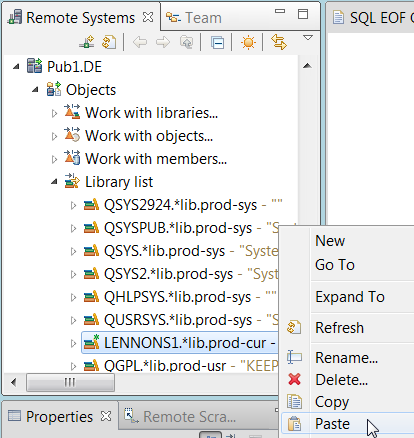Click the QGPL library icon
This screenshot has height=438, width=414.
click(91, 366)
